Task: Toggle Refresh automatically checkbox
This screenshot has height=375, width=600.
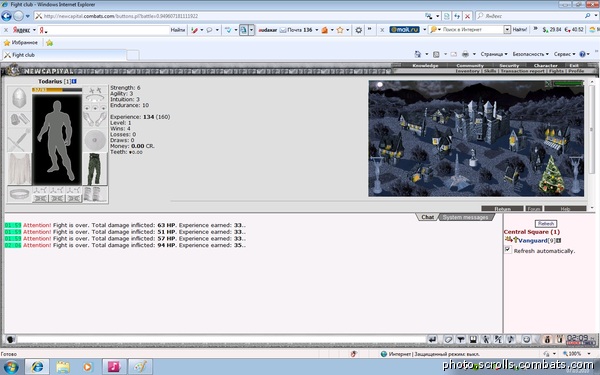Action: pyautogui.click(x=508, y=249)
